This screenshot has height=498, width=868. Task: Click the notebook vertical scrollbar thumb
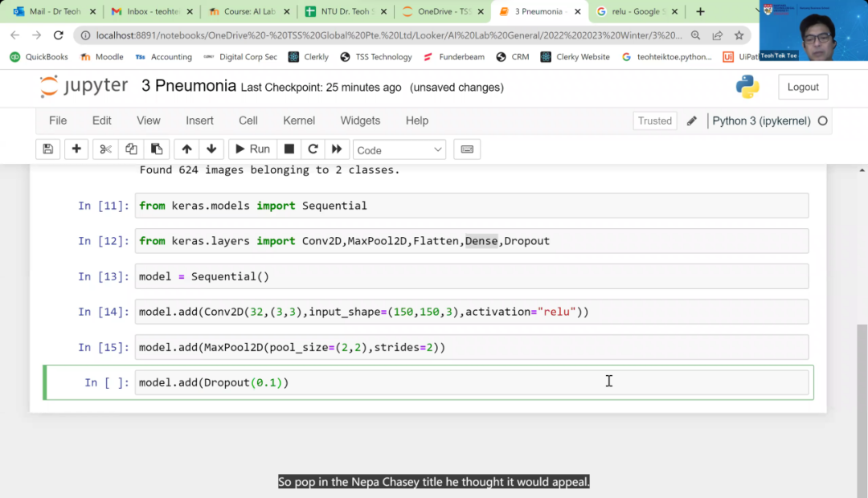[862, 410]
